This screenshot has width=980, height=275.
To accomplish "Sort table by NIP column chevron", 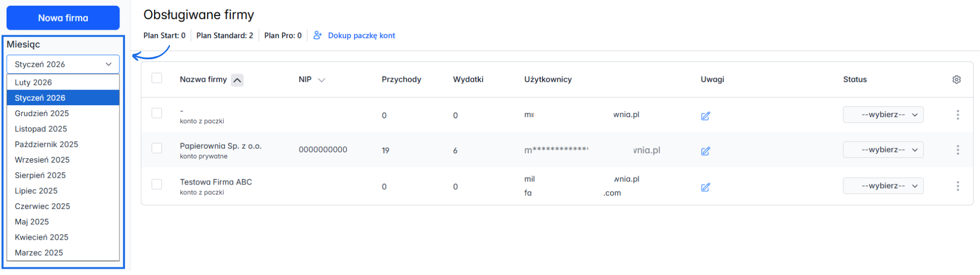I will [322, 80].
